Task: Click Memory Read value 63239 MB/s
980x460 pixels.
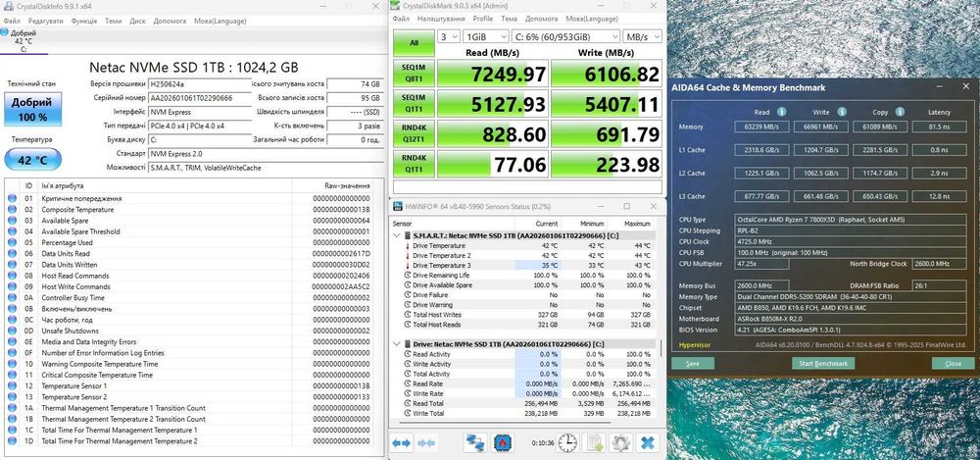Action: pos(761,128)
